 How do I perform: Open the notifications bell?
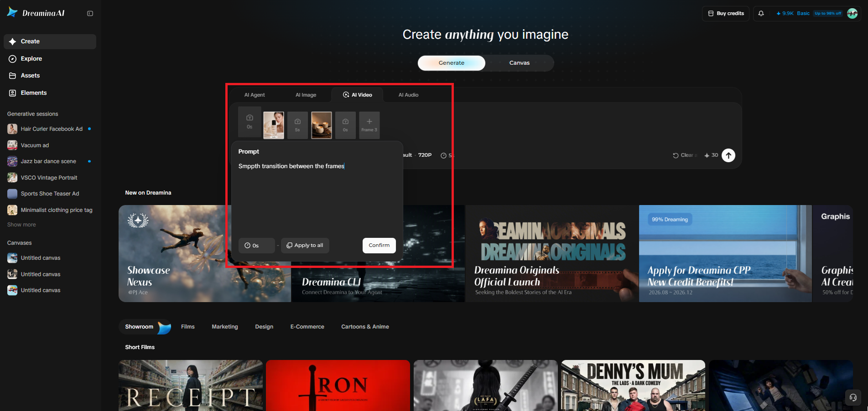click(761, 14)
